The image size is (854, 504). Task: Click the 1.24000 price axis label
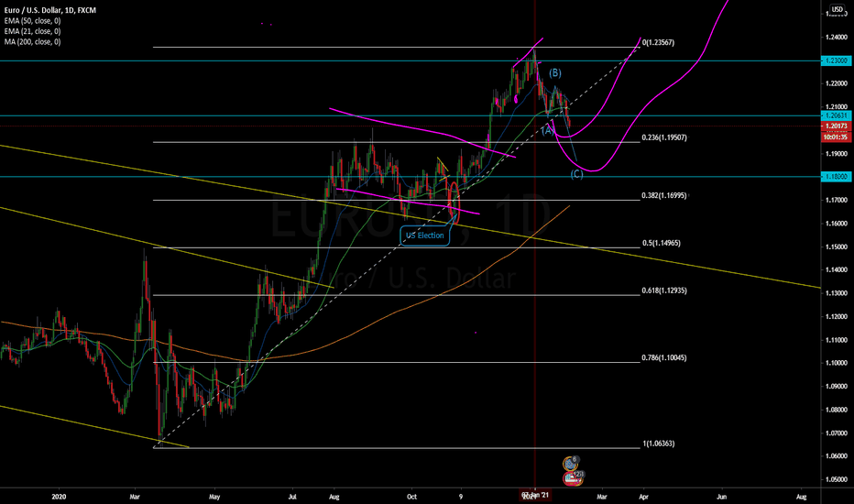[836, 37]
